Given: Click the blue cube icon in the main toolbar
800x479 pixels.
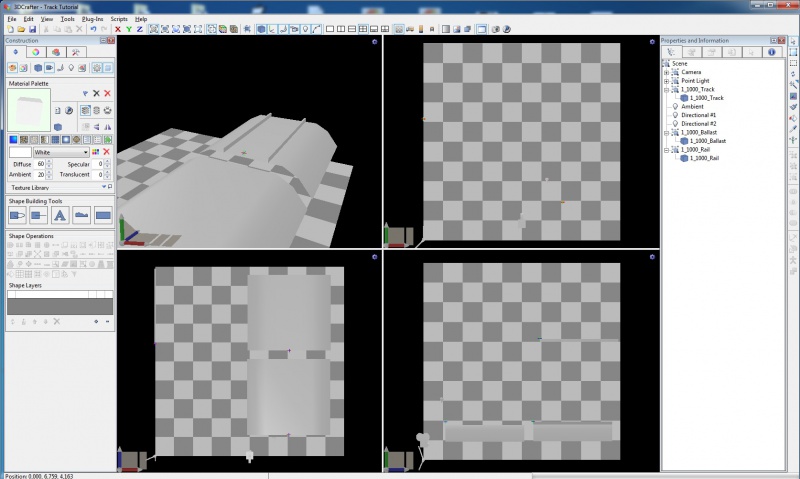Looking at the screenshot, I should click(x=261, y=30).
